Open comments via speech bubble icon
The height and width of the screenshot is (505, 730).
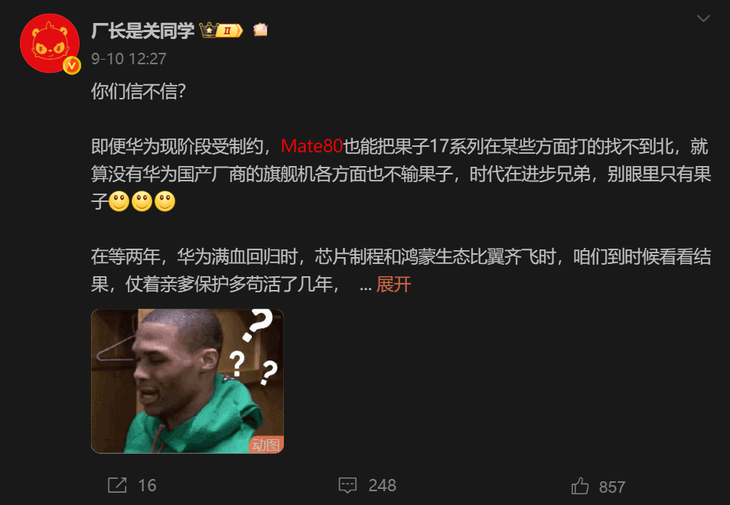[347, 485]
